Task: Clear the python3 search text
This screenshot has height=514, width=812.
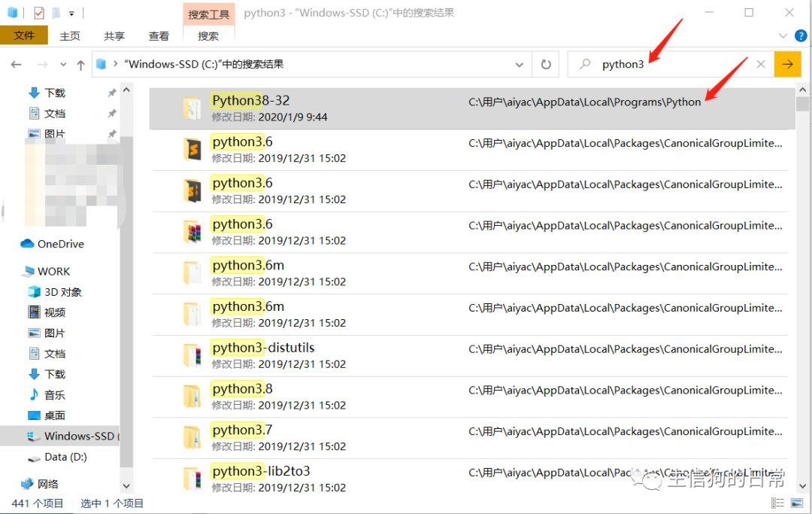Action: pos(761,64)
